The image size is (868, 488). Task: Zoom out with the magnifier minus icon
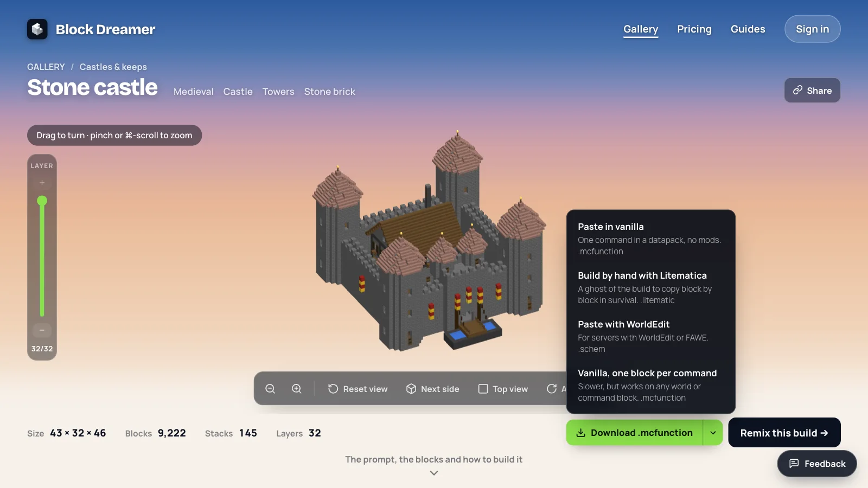270,389
